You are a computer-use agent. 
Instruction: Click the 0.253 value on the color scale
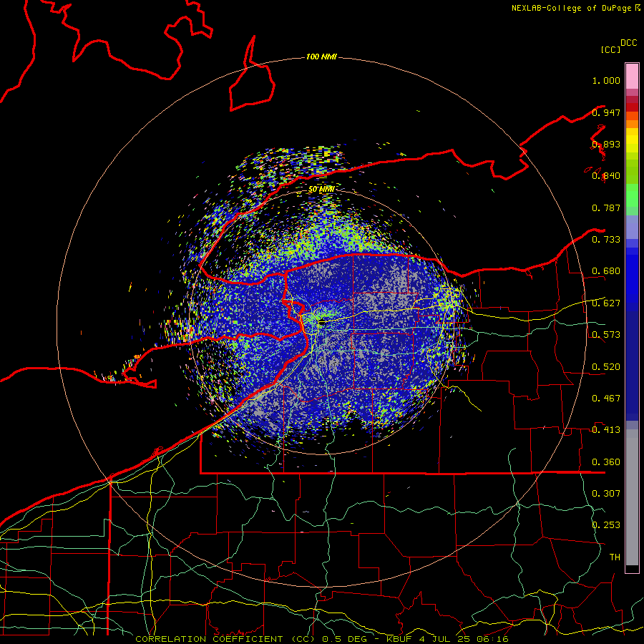tap(606, 525)
